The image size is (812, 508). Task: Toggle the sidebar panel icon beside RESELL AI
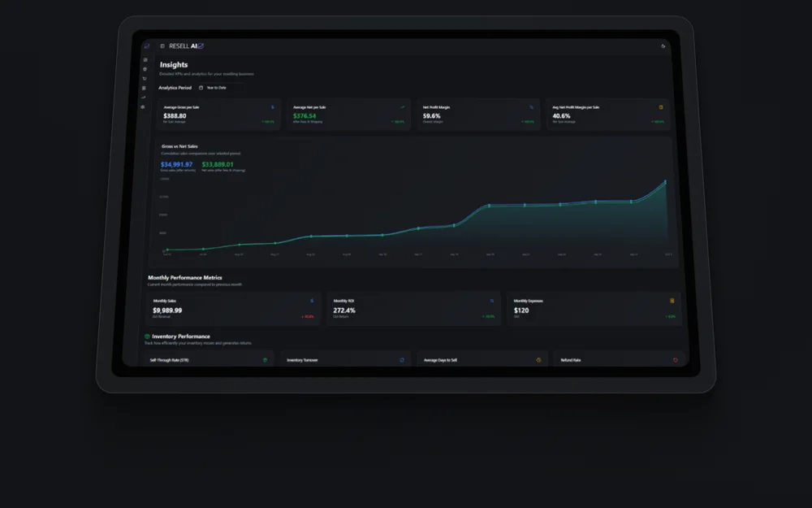162,46
